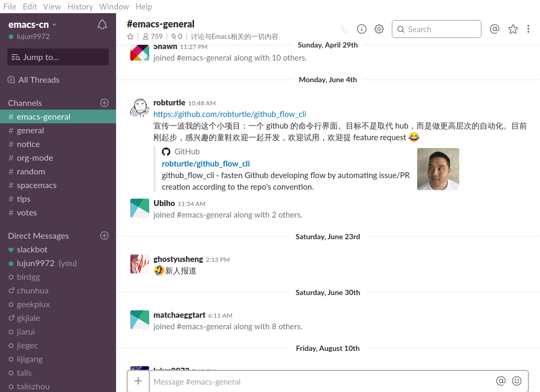Start a call using the phone icon
Image resolution: width=540 pixels, height=392 pixels.
point(344,29)
